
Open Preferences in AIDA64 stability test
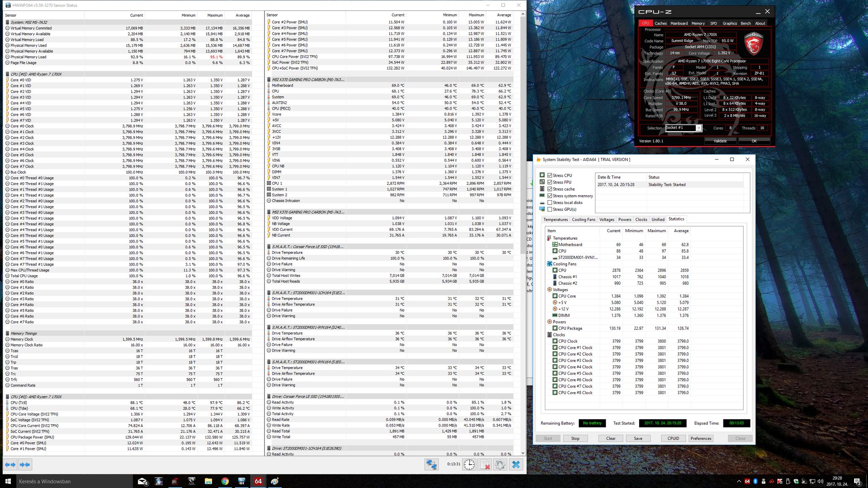(x=701, y=439)
